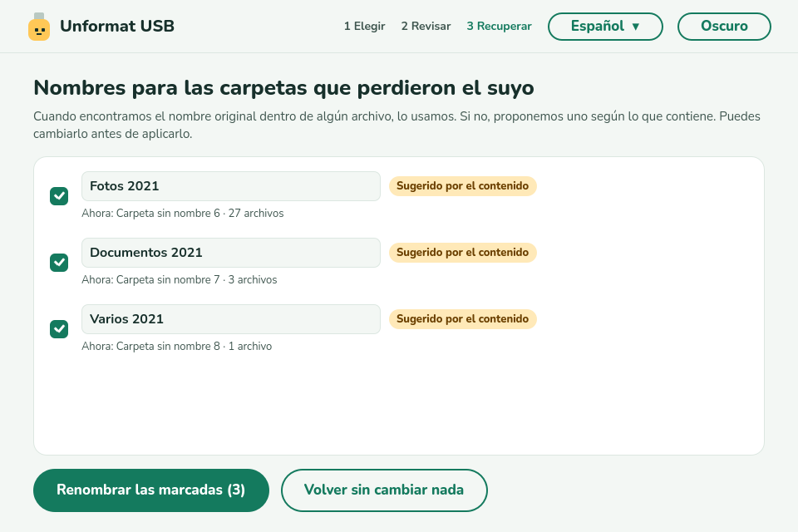This screenshot has width=798, height=532.
Task: Click Volver sin cambiar nada
Action: (x=384, y=490)
